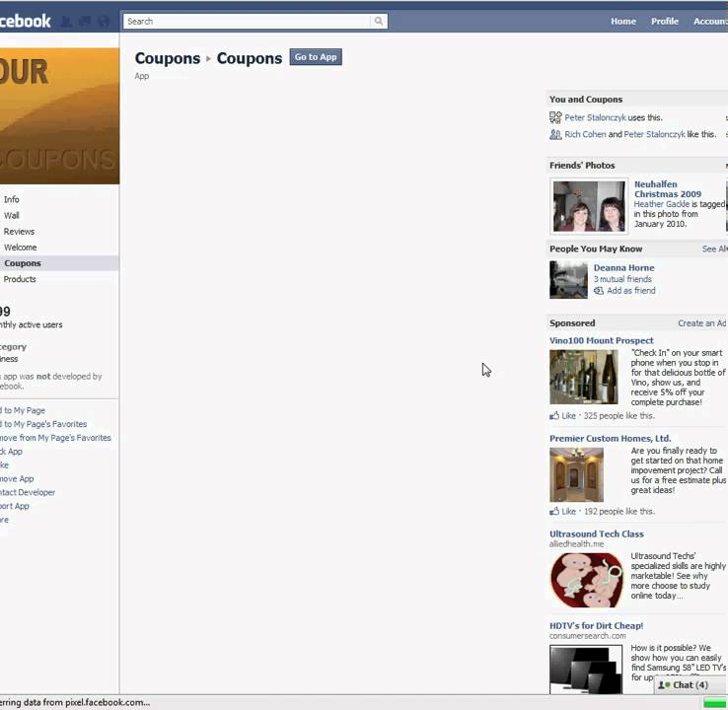The width and height of the screenshot is (728, 710).
Task: Open Ultrasound Tech Class ad title
Action: click(x=597, y=534)
